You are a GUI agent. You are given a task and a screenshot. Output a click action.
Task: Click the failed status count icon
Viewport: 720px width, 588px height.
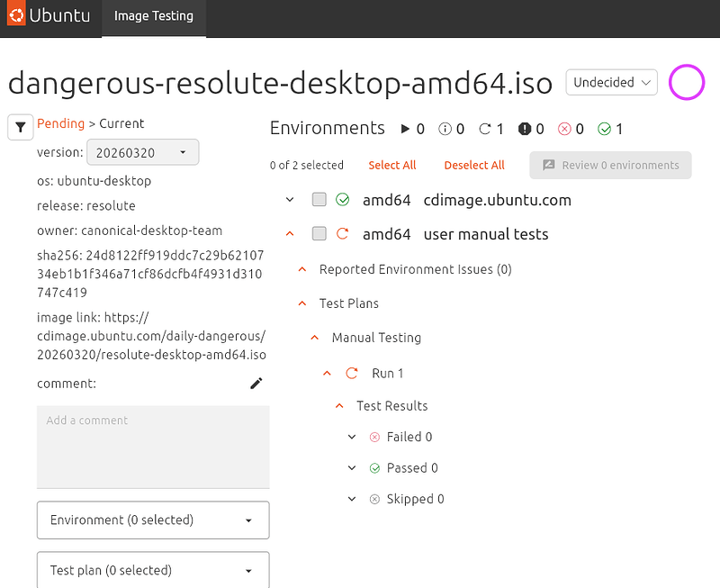click(564, 129)
